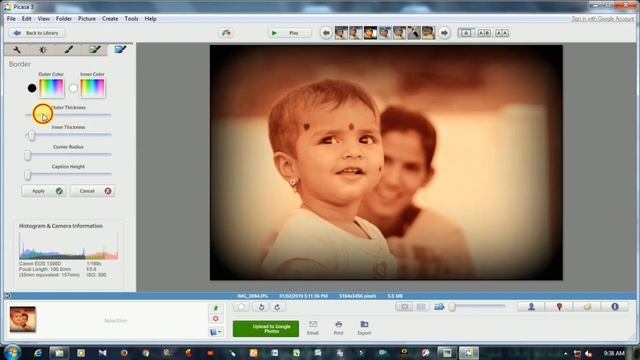This screenshot has width=640, height=360.
Task: Open the lighting and color fixes tab
Action: [x=42, y=50]
